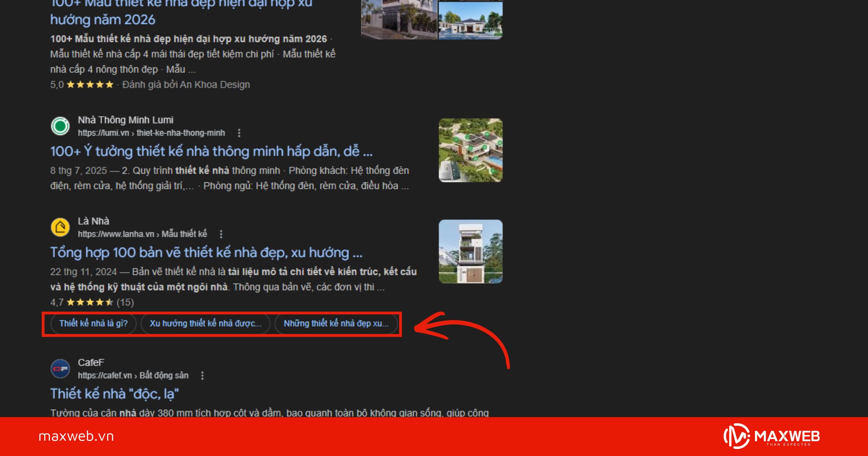
Task: Click the MAXWEB logo in footer
Action: click(772, 437)
